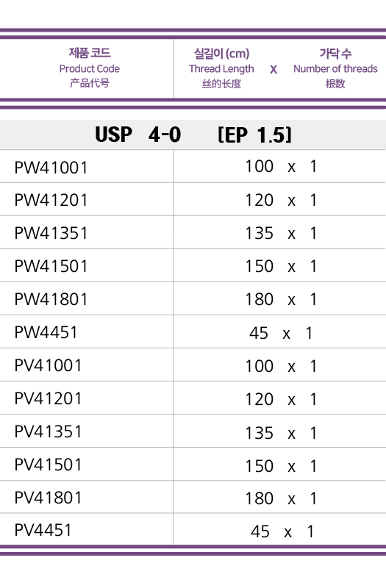Image resolution: width=386 pixels, height=588 pixels.
Task: Select the PV41801 entry
Action: tap(48, 498)
